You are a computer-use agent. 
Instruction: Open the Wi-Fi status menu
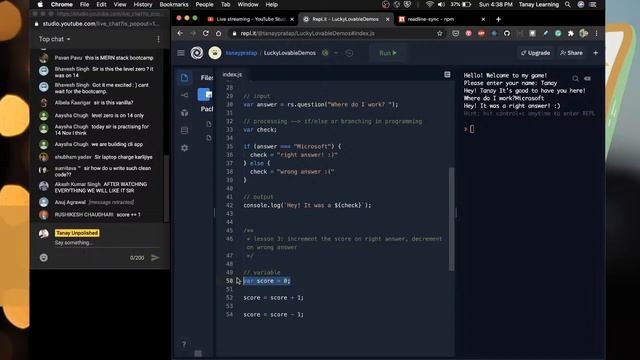click(429, 4)
